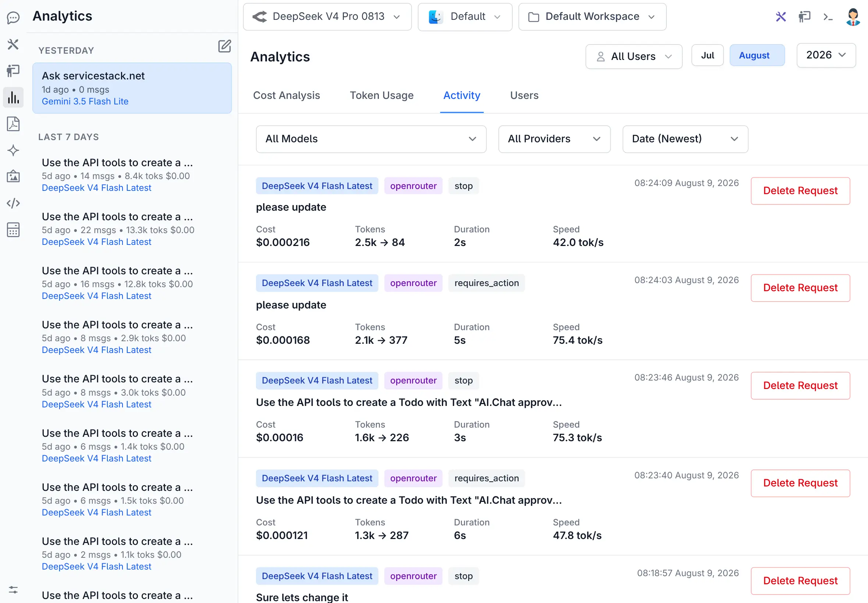Open the code brackets sidebar icon
868x603 pixels.
[x=13, y=203]
